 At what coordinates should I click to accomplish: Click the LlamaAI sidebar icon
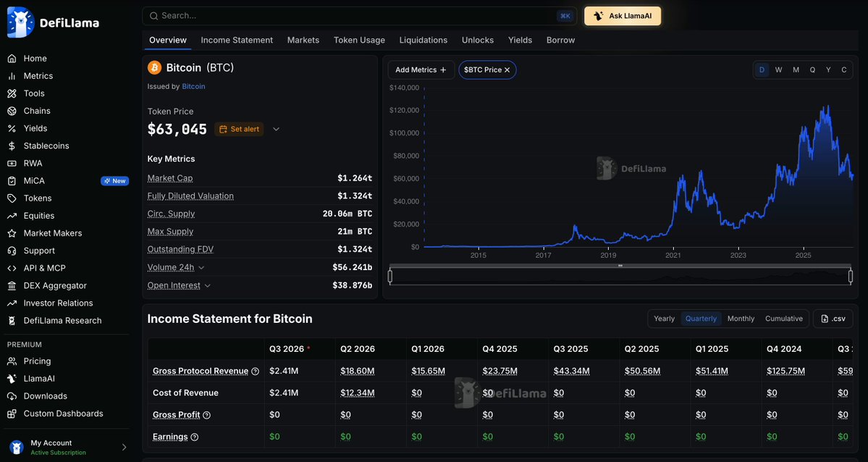click(12, 378)
